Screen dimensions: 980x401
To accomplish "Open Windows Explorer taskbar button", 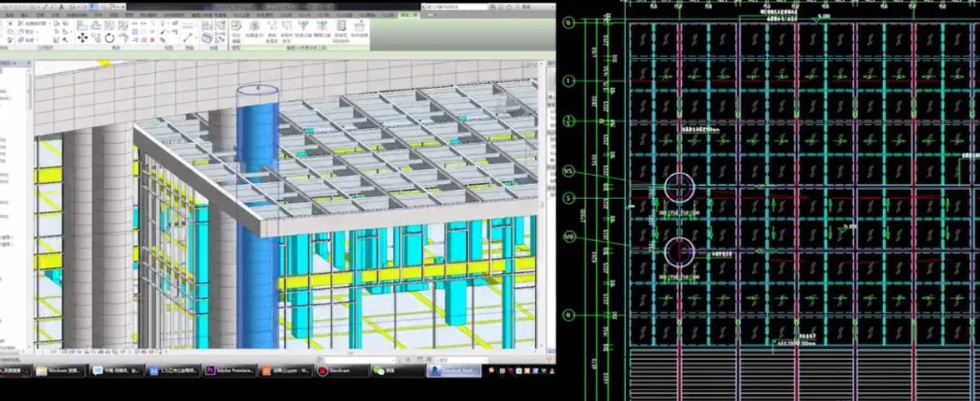I will (61, 370).
